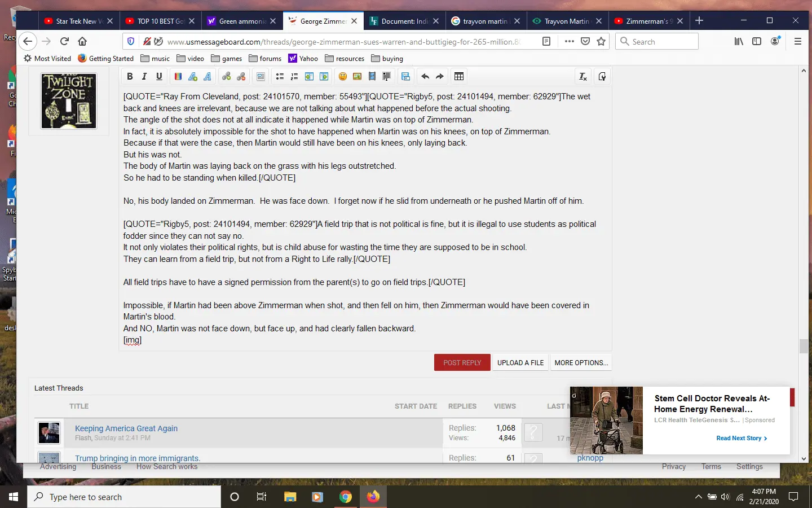
Task: Open Google Chrome from the taskbar
Action: coord(345,497)
